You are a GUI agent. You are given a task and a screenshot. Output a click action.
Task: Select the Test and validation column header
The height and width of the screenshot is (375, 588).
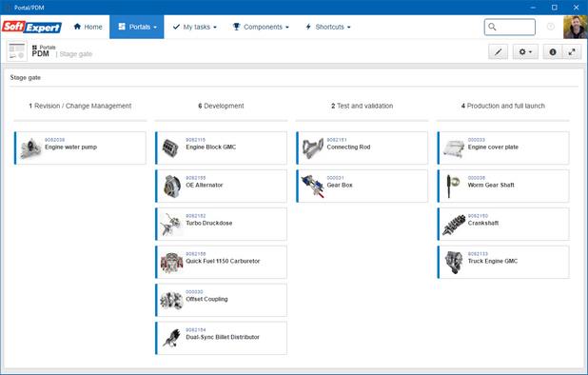[x=362, y=106]
